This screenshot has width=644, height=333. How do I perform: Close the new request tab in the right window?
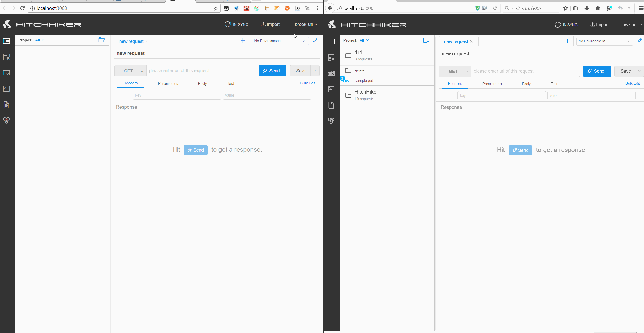[x=471, y=42]
